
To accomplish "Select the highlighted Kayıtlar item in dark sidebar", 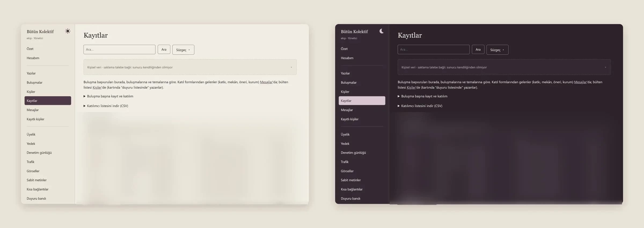I will tap(362, 101).
